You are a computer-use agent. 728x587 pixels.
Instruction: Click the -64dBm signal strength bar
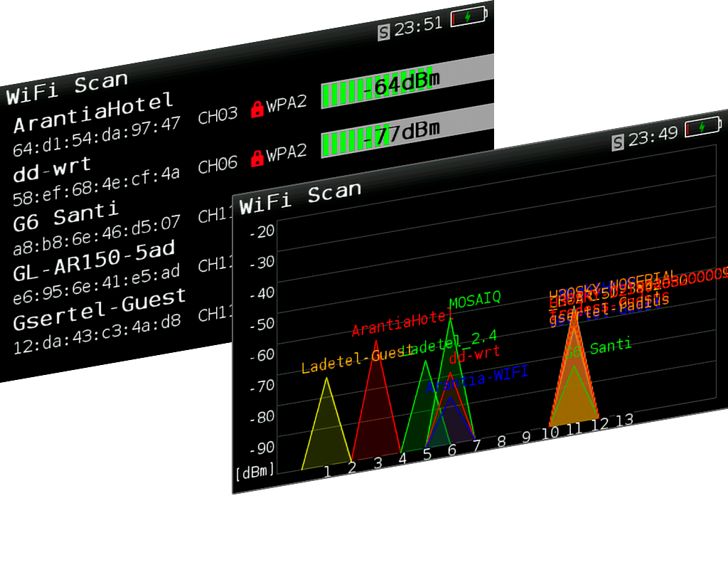(x=407, y=85)
